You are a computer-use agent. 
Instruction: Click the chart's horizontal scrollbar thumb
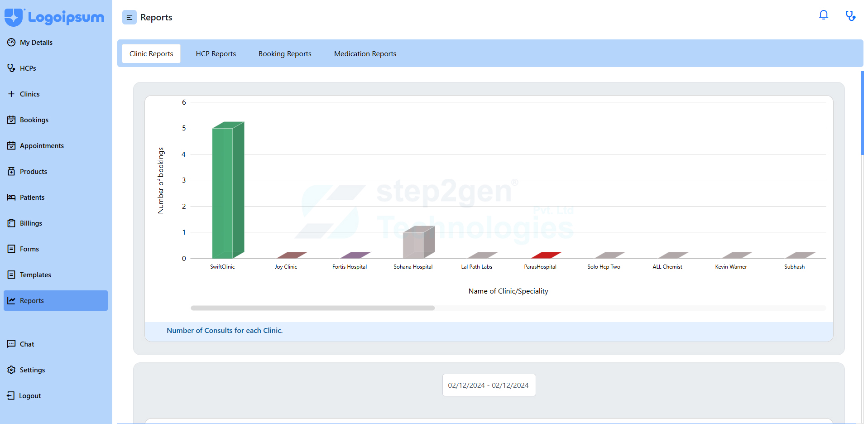312,308
